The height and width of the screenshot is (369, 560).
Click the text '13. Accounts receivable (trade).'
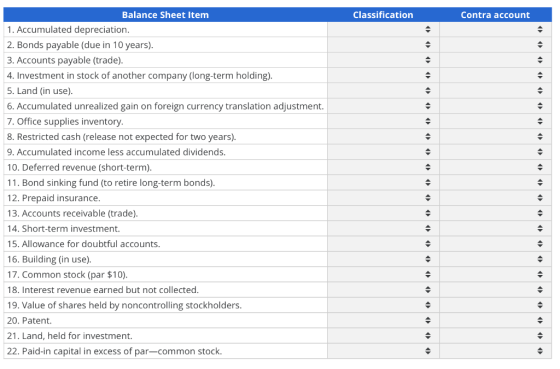(x=72, y=213)
